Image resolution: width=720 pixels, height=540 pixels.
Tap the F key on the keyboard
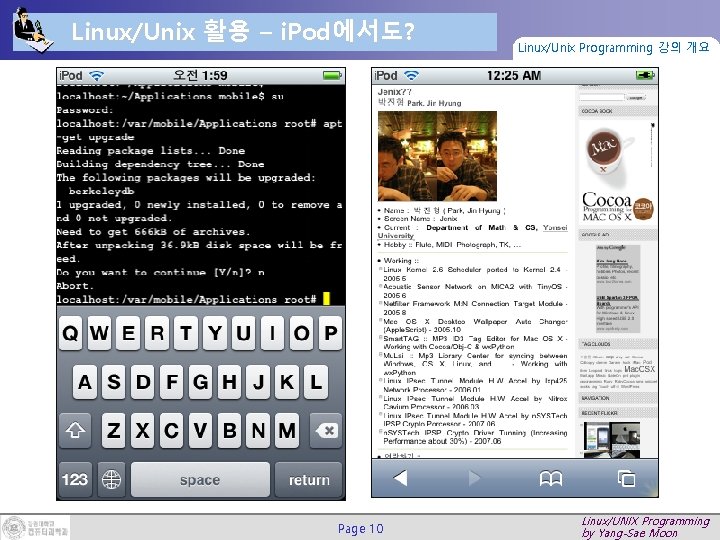tap(172, 382)
